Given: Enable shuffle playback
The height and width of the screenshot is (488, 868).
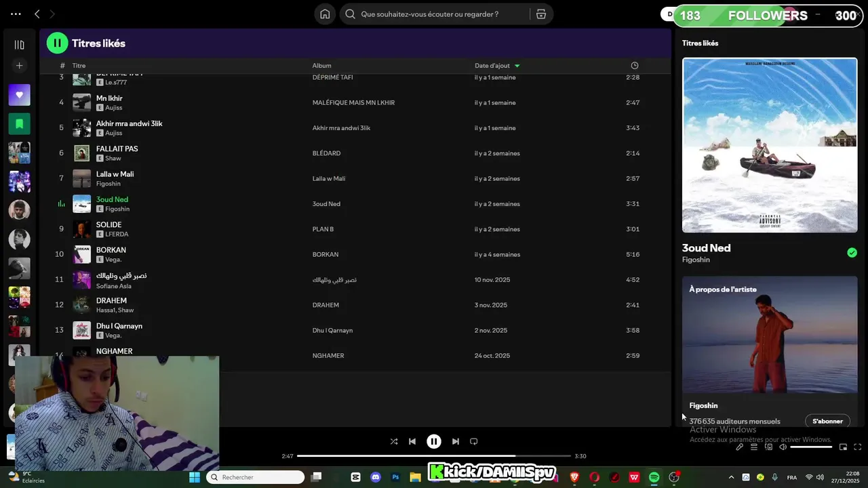Looking at the screenshot, I should [394, 441].
